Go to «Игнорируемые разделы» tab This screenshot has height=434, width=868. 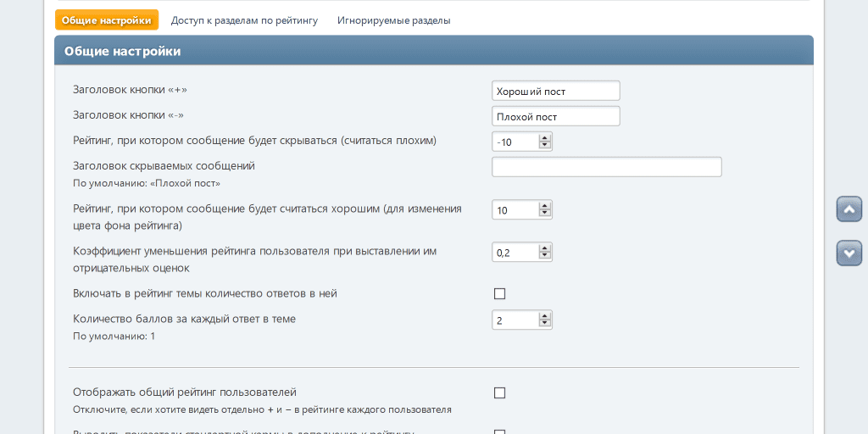tap(393, 20)
